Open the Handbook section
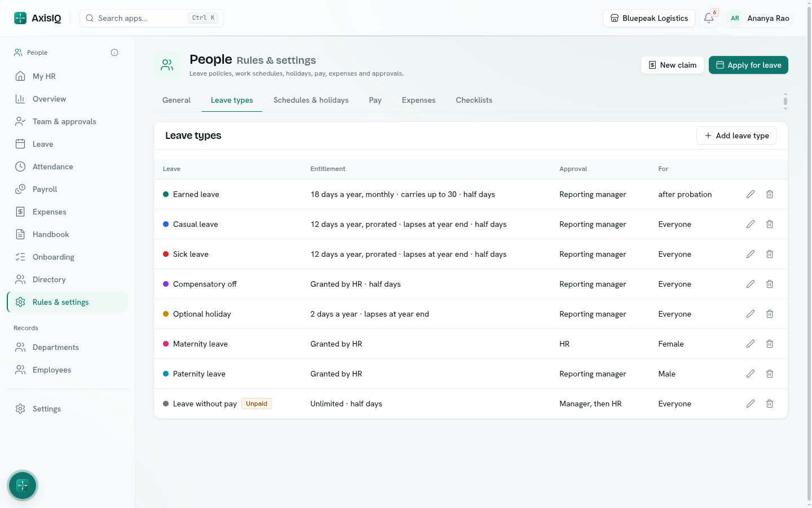The height and width of the screenshot is (508, 812). pyautogui.click(x=67, y=234)
